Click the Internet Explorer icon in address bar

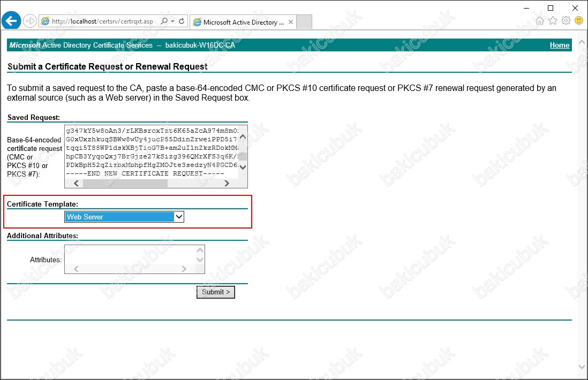(45, 21)
